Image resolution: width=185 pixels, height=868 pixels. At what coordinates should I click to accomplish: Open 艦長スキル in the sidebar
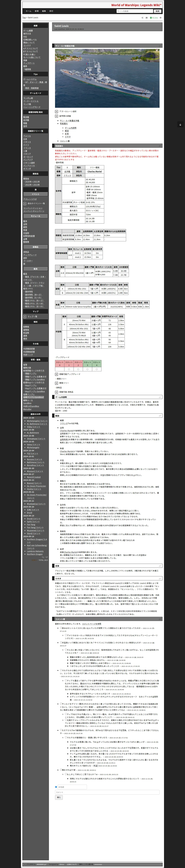[x=28, y=289]
